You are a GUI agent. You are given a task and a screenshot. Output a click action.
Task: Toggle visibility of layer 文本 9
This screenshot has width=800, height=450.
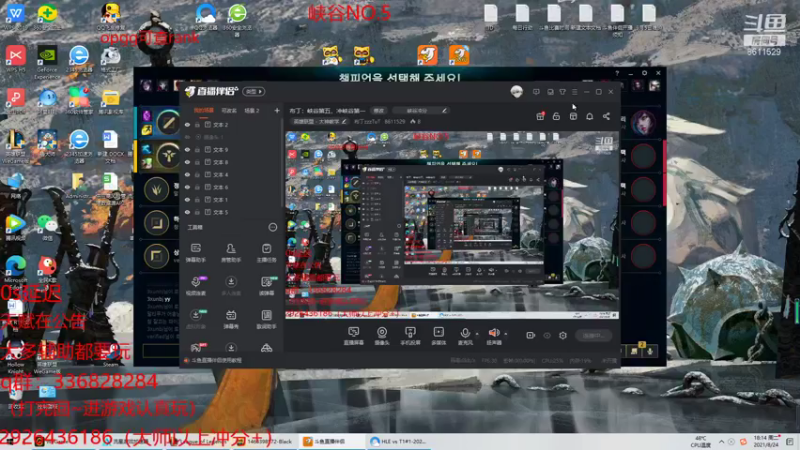click(x=187, y=149)
